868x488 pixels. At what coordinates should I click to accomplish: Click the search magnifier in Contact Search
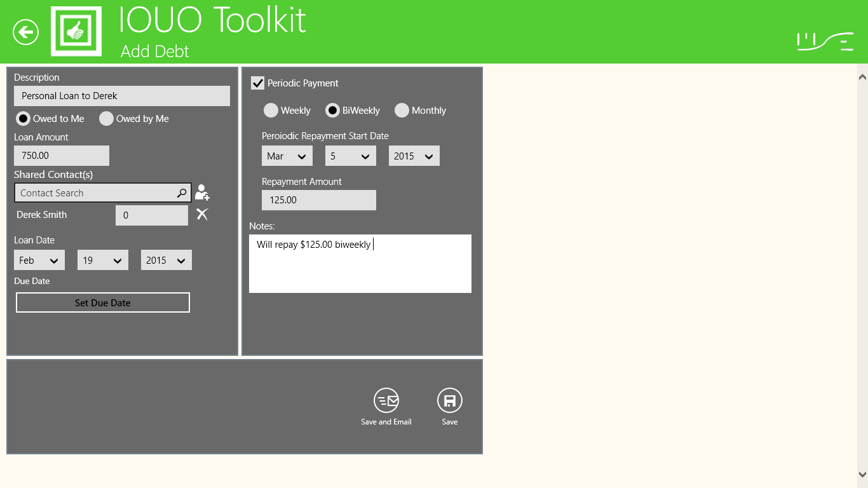coord(182,193)
